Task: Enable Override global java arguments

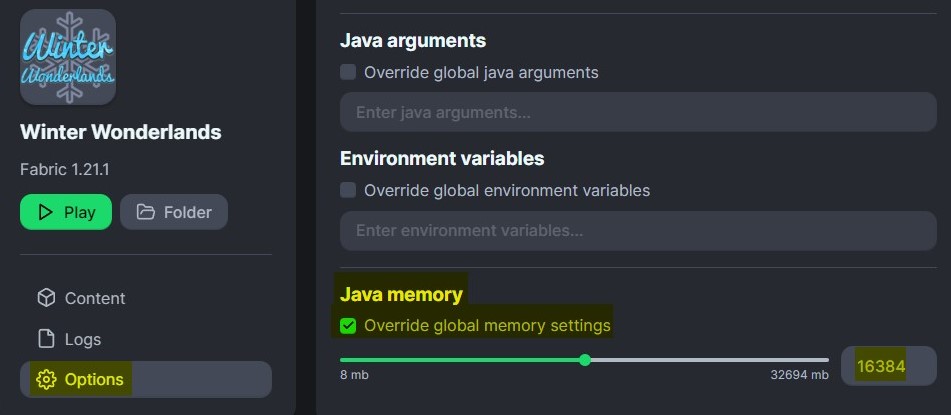Action: [x=348, y=72]
